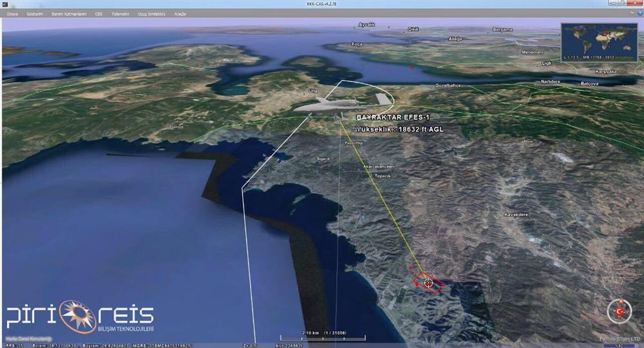Open the Uçuş Simülatörü menu
The image size is (644, 348).
(152, 13)
